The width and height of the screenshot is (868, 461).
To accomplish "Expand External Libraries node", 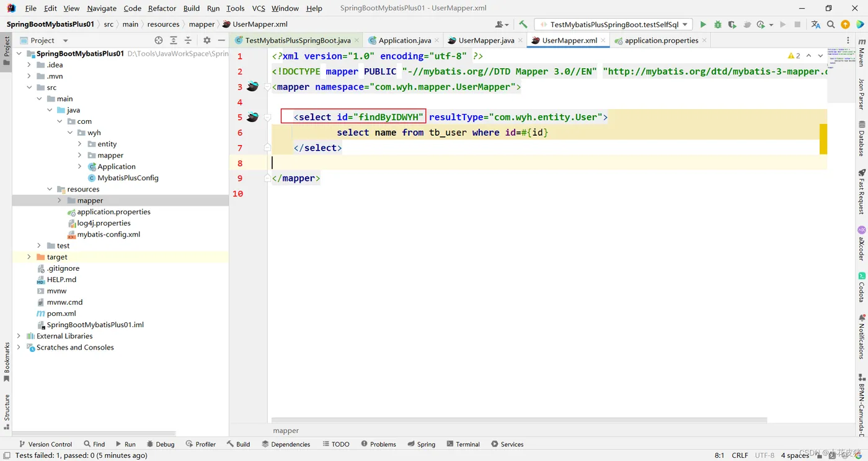I will pos(19,336).
